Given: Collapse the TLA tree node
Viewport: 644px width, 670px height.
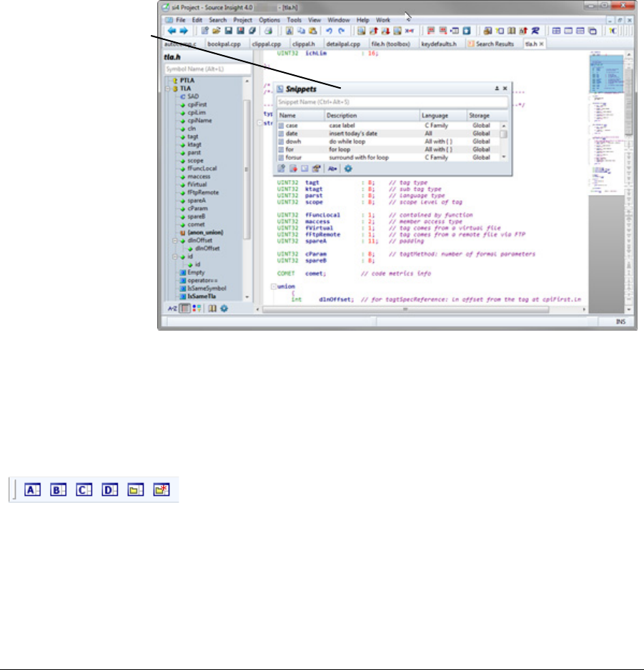Looking at the screenshot, I should point(168,89).
